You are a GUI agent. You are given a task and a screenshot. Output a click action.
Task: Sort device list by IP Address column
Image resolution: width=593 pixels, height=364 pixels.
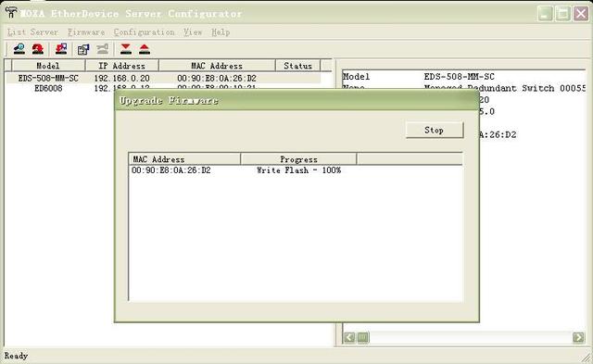pos(121,66)
